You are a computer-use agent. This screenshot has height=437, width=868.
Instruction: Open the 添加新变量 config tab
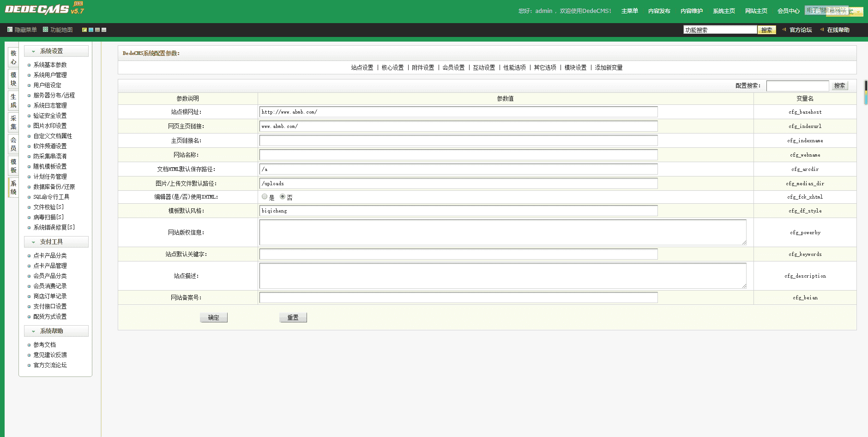tap(609, 67)
